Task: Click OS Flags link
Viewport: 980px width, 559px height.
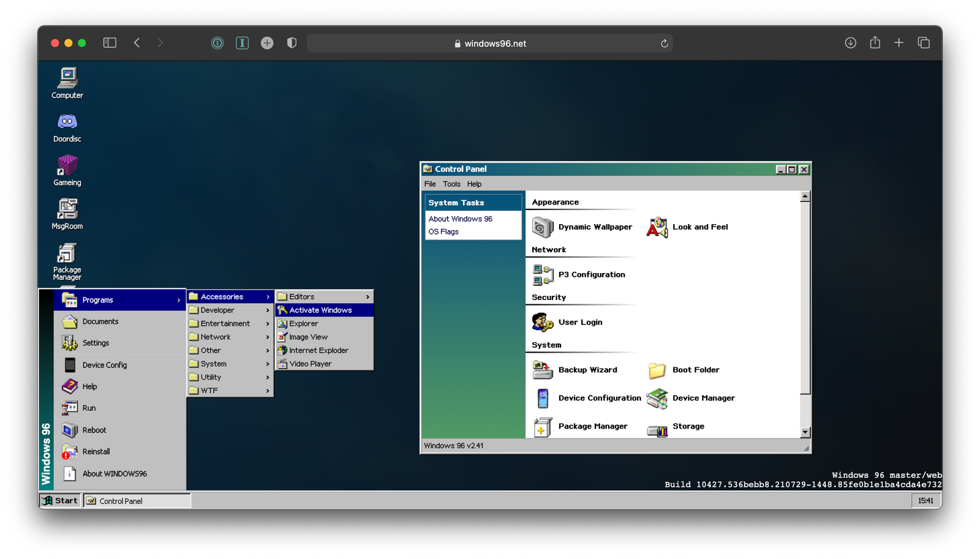Action: 443,232
